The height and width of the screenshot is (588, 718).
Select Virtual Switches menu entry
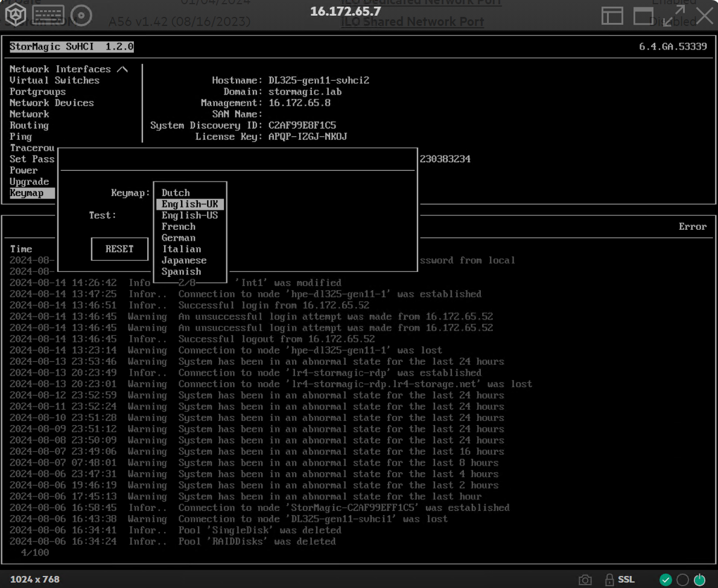click(54, 81)
